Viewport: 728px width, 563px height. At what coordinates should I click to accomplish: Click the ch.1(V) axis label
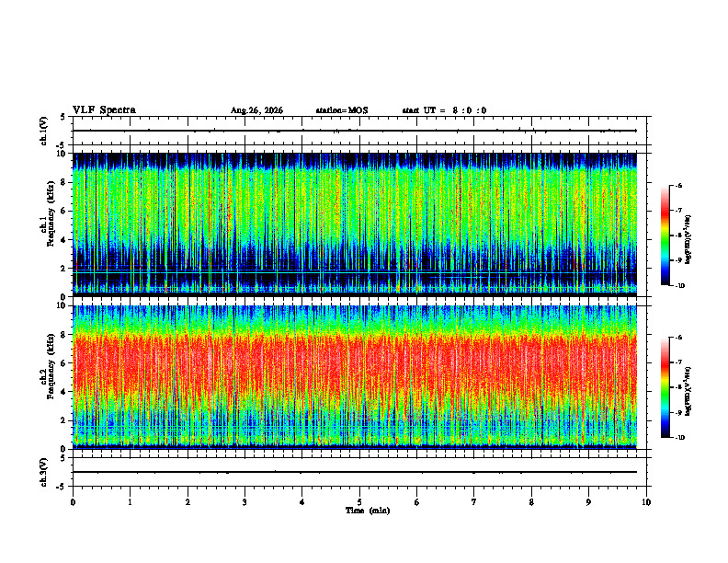pyautogui.click(x=44, y=131)
